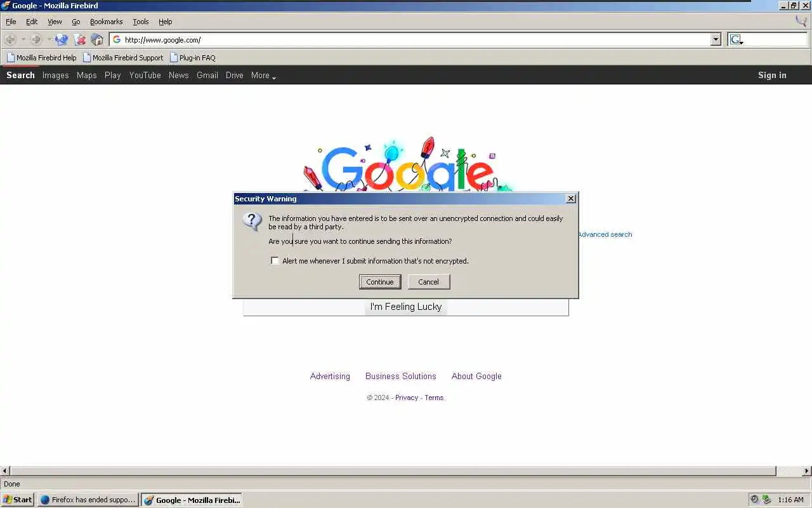
Task: Select Maps in Google navigation bar
Action: pos(86,75)
